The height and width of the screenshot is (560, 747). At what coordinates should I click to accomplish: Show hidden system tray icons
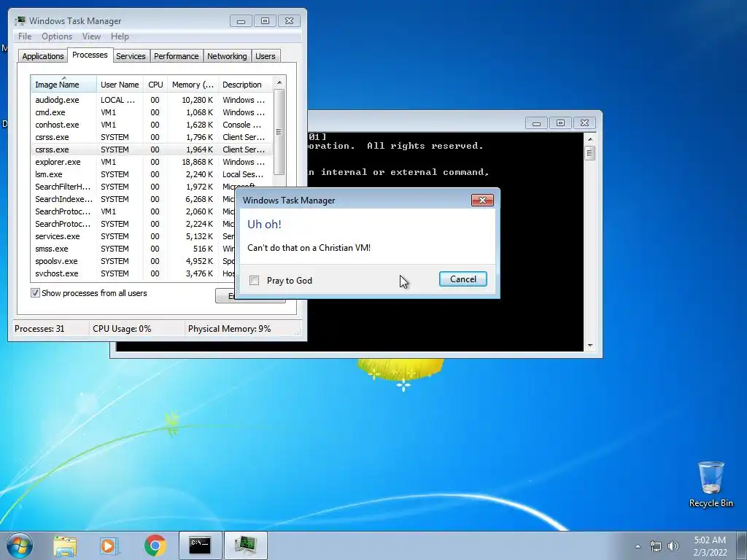(638, 546)
